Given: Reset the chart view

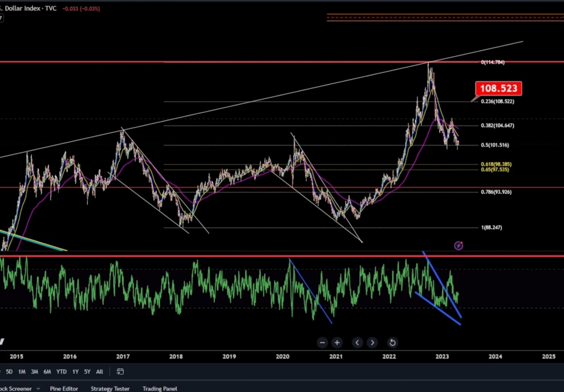Looking at the screenshot, I should tap(392, 343).
